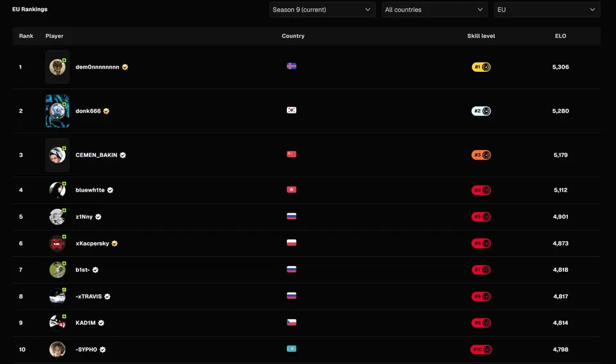Click the Skill level column header
The height and width of the screenshot is (364, 616).
[x=481, y=36]
